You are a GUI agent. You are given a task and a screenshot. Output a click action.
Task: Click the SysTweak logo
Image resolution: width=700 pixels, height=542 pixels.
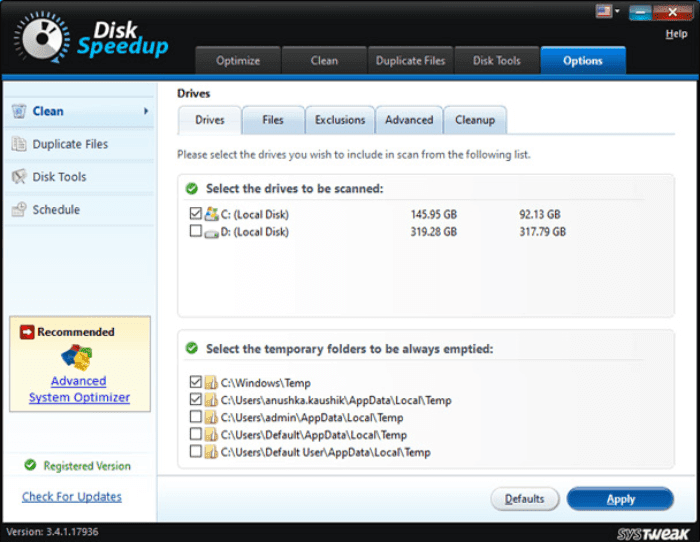coord(653,534)
